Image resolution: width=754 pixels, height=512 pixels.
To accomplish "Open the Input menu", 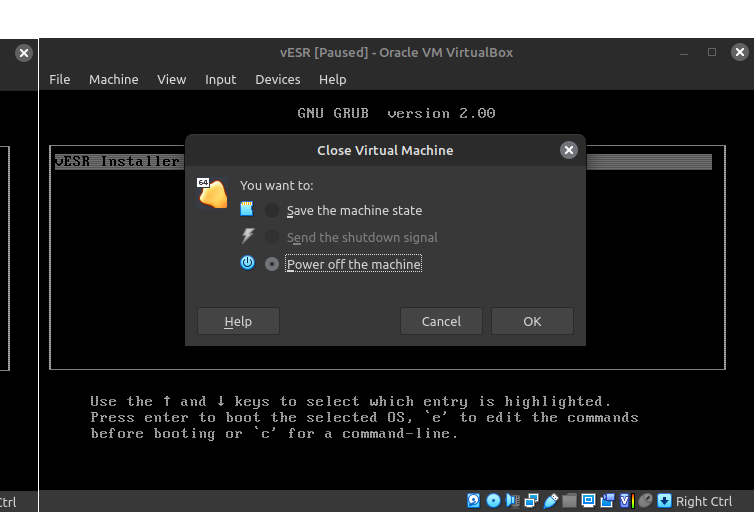I will click(x=220, y=79).
